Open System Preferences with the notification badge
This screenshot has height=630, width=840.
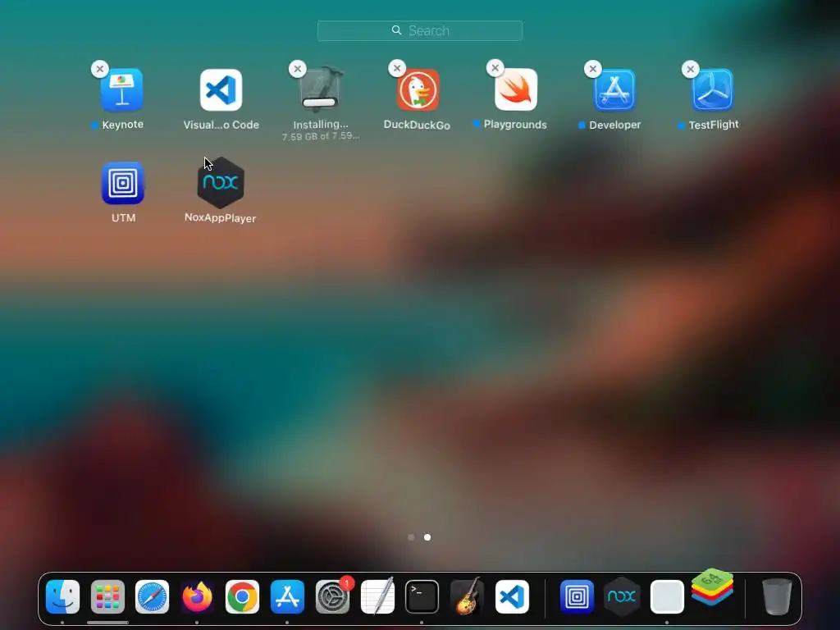(332, 597)
